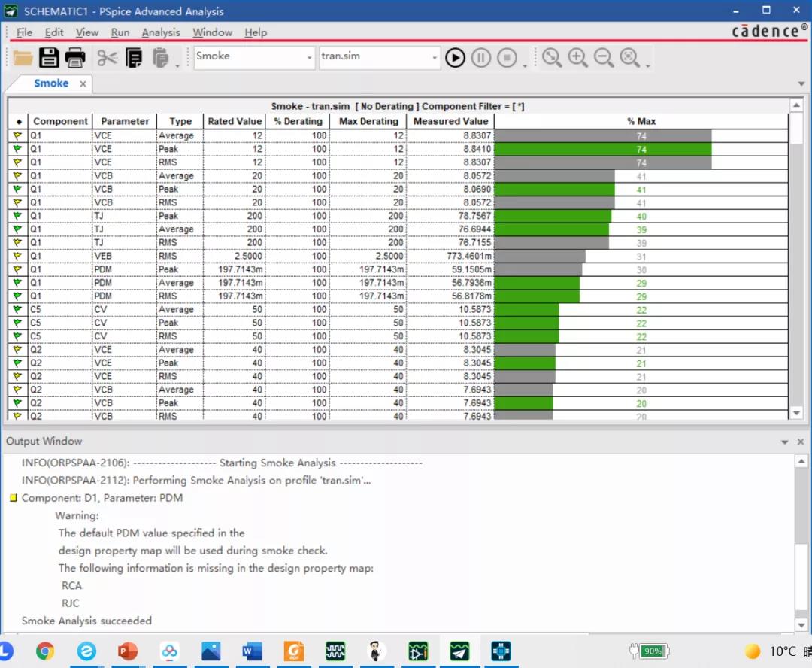Click the flag icon of C5 CV Average row
The image size is (812, 668).
17,310
